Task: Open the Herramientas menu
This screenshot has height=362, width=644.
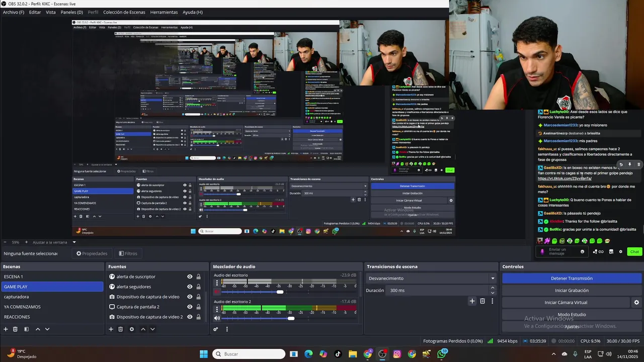Action: (x=164, y=12)
